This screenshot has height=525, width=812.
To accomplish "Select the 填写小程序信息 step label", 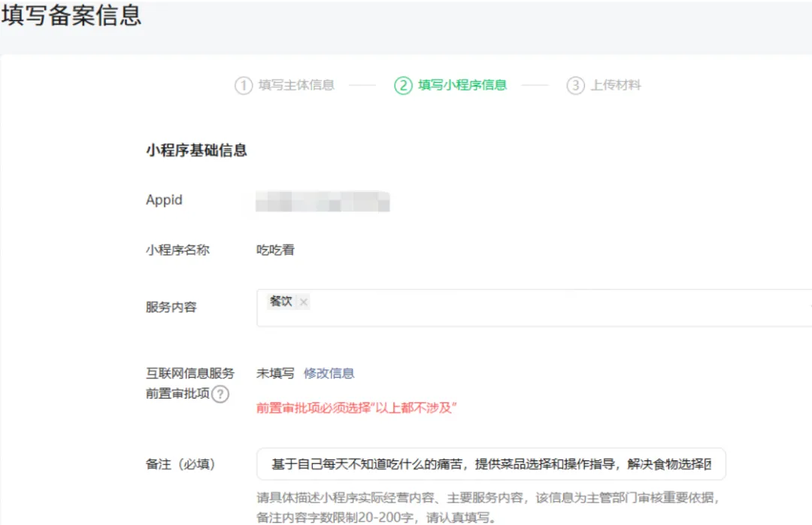I will point(462,85).
